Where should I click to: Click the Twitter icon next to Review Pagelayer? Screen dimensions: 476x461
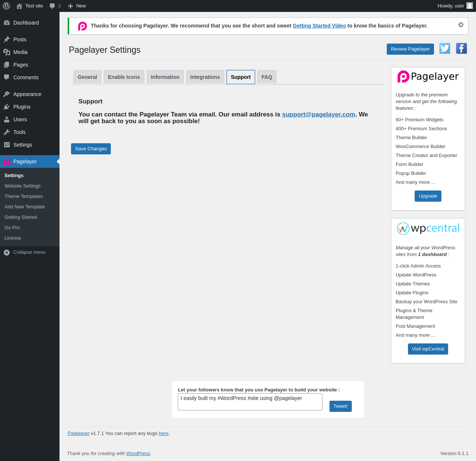[445, 48]
